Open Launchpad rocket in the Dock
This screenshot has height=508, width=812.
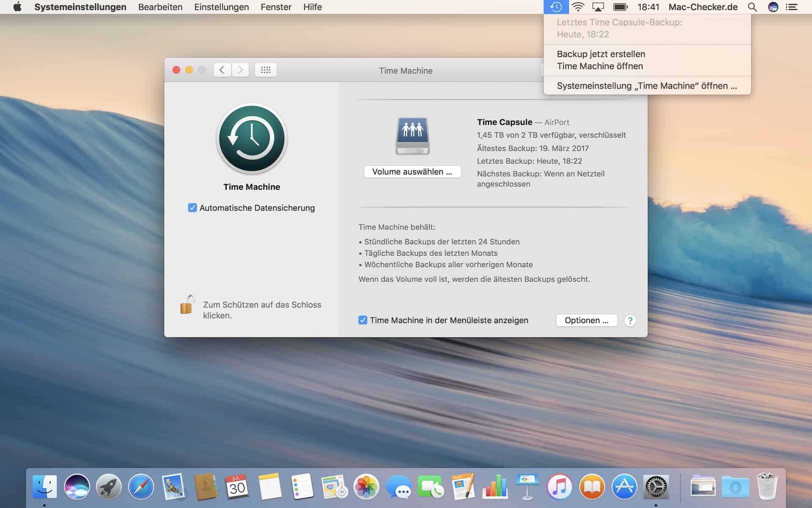(109, 486)
